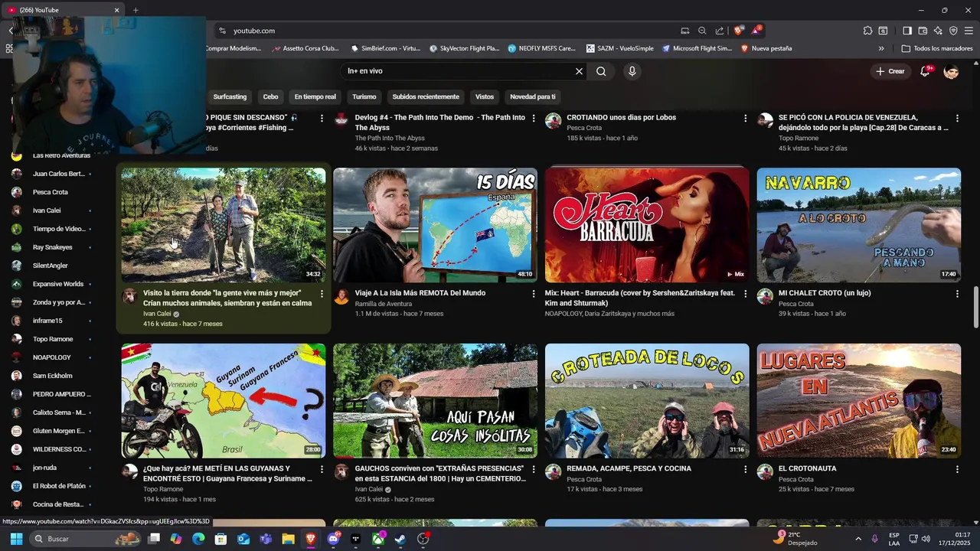Open CROTEADA DE LOCOS thumbnail
Screen dimensions: 980x551
click(647, 400)
